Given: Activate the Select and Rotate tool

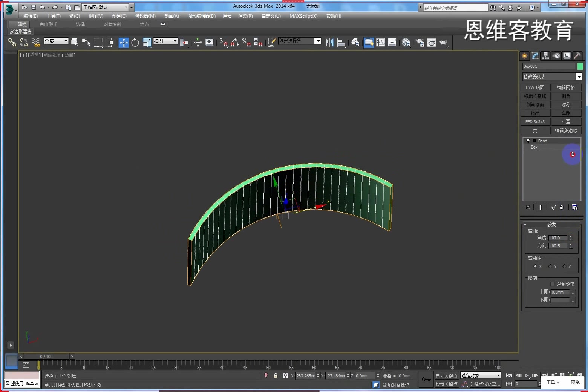Looking at the screenshot, I should click(135, 43).
